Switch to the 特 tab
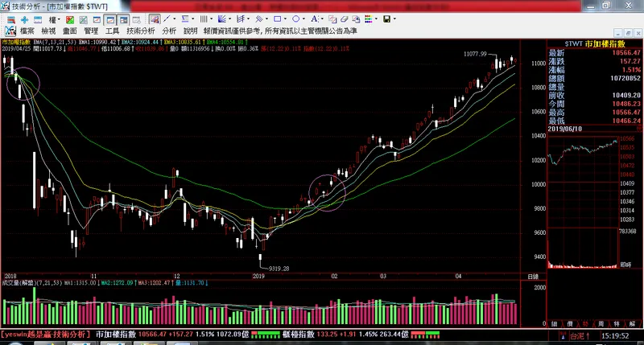 click(617, 323)
